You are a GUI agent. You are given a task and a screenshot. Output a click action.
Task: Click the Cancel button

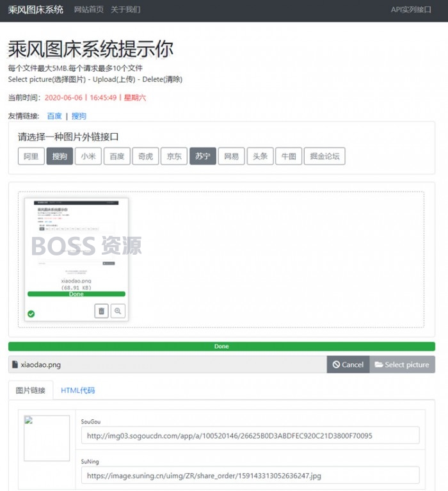[348, 364]
